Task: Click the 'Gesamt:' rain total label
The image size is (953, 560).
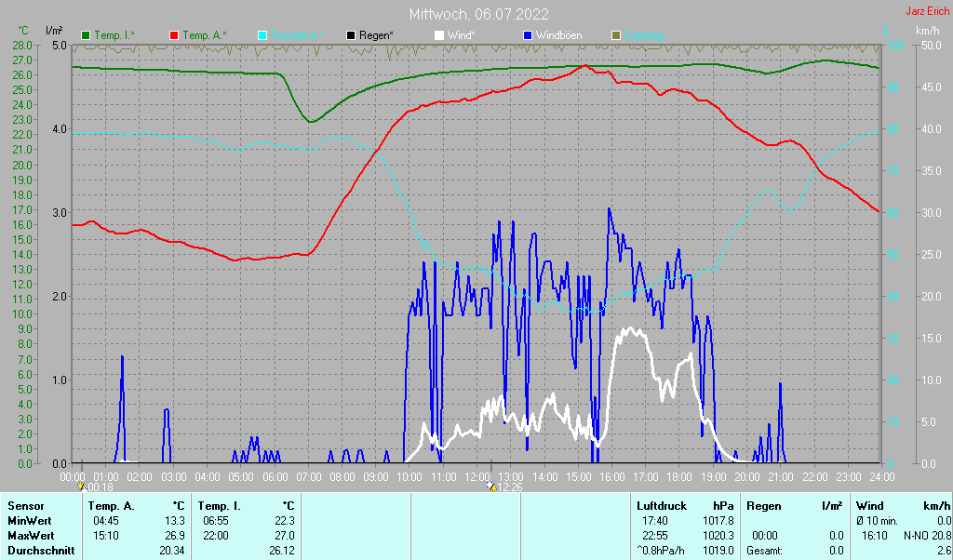Action: pos(765,551)
